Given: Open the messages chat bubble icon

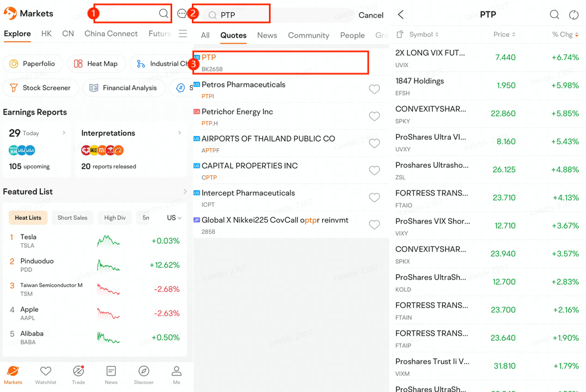Looking at the screenshot, I should pyautogui.click(x=181, y=14).
